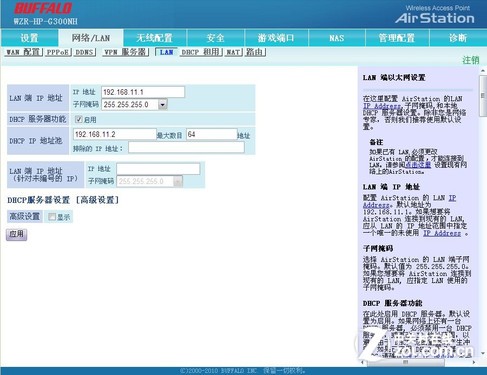Select the 网络/LAN main tab
The height and width of the screenshot is (375, 487).
(91, 38)
